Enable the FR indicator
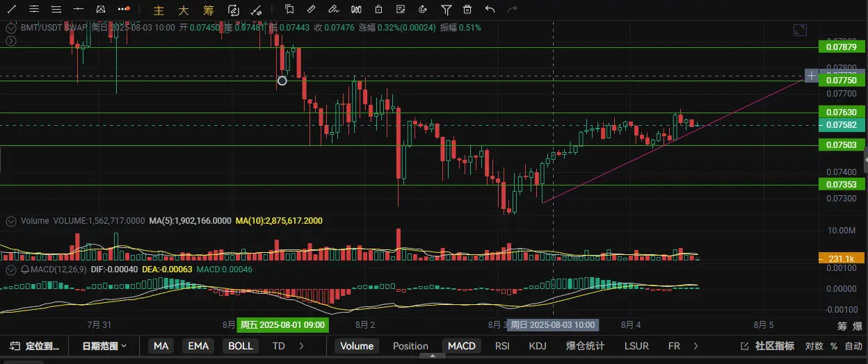Screen dimensions: 868x364 point(674,346)
